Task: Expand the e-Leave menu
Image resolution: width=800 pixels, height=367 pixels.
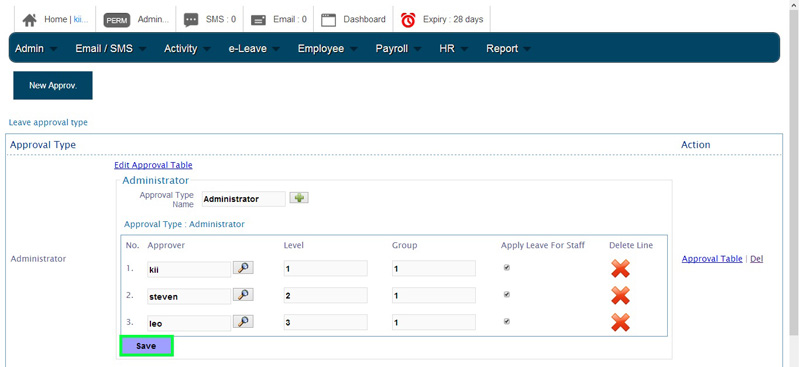Action: point(254,48)
